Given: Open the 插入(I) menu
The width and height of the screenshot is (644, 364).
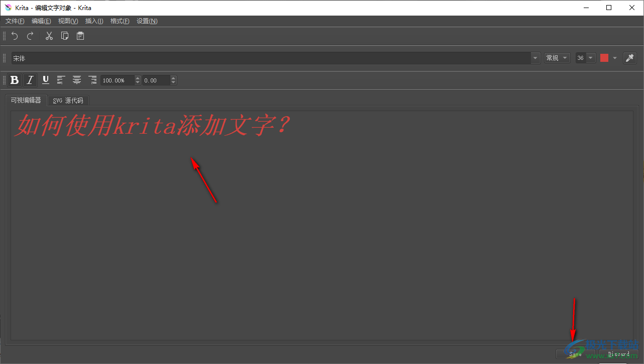Looking at the screenshot, I should click(94, 21).
